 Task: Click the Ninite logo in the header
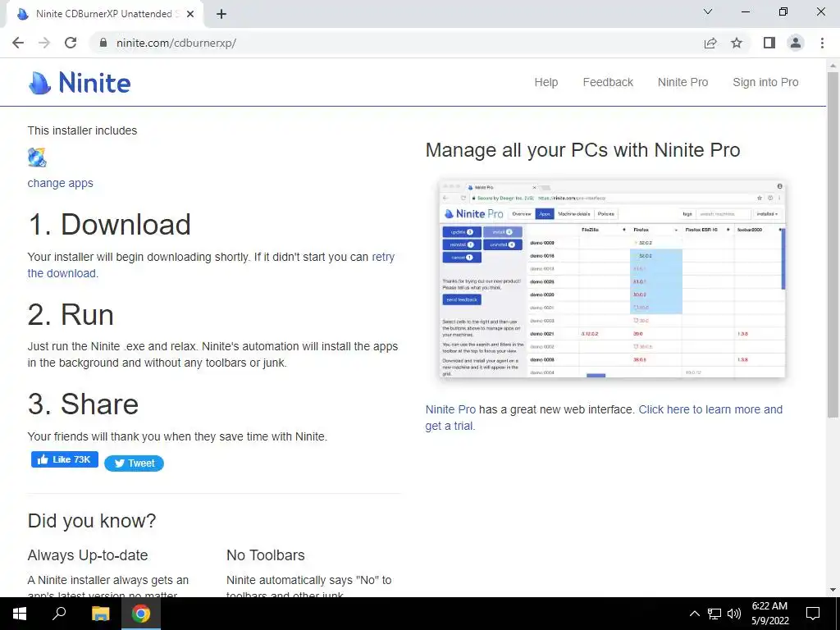80,83
